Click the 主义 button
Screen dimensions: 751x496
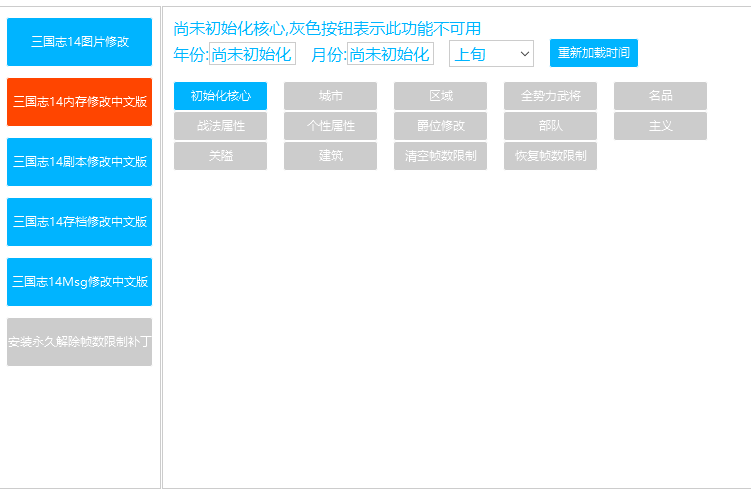pos(660,126)
